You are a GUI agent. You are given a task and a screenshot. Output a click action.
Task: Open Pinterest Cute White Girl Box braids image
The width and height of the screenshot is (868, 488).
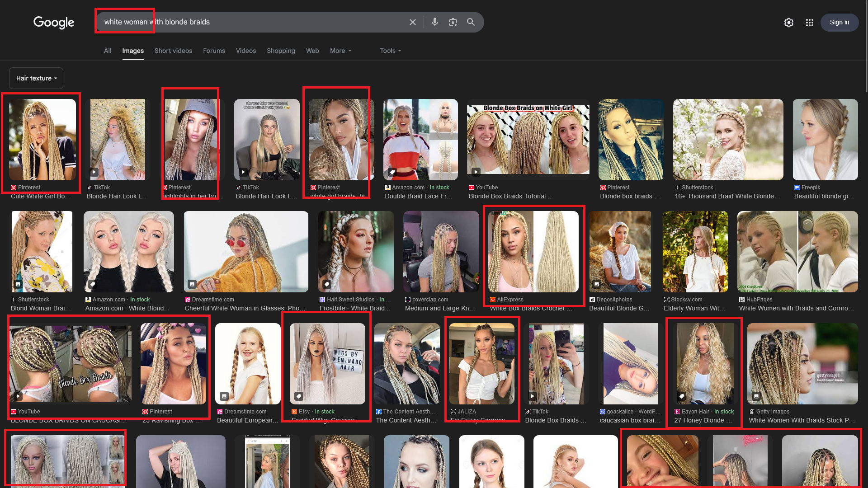point(42,140)
